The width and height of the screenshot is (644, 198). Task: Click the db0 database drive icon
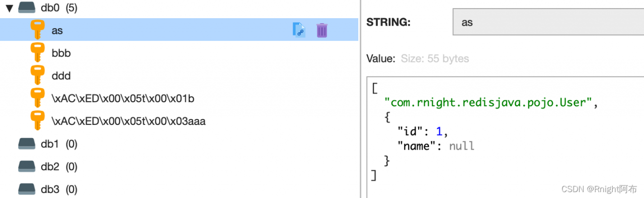pyautogui.click(x=27, y=7)
